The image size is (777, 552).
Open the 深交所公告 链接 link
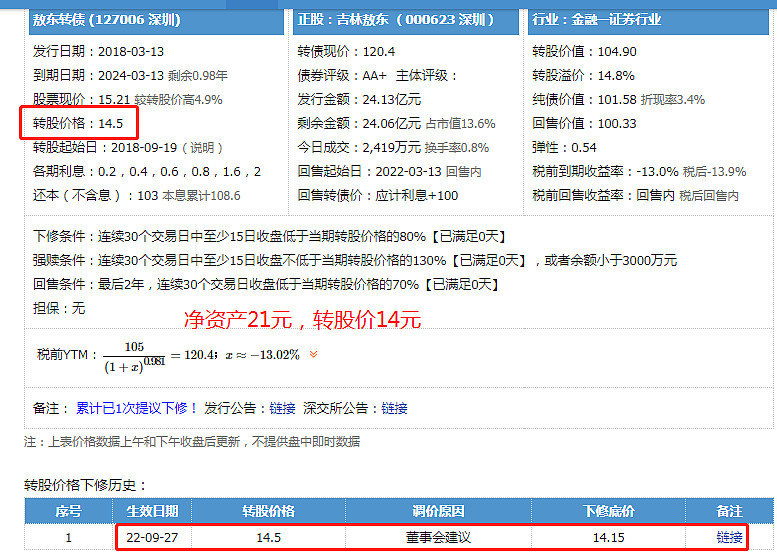pyautogui.click(x=394, y=408)
